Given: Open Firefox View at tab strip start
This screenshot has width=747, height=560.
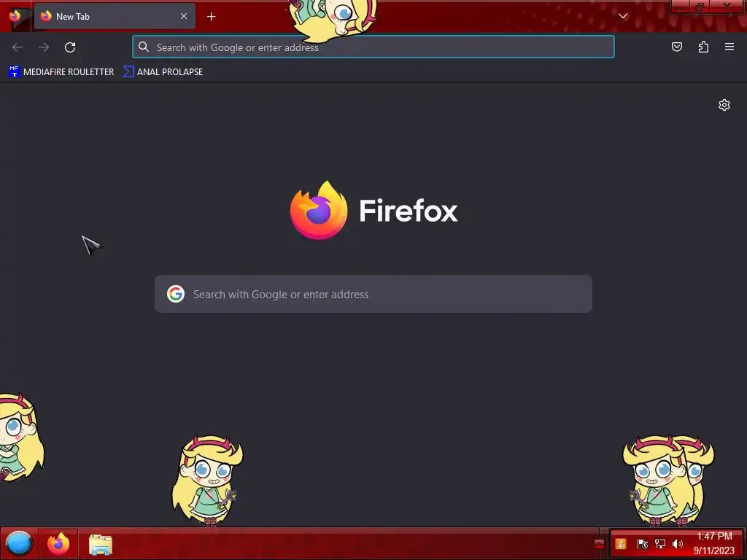Looking at the screenshot, I should click(x=15, y=16).
